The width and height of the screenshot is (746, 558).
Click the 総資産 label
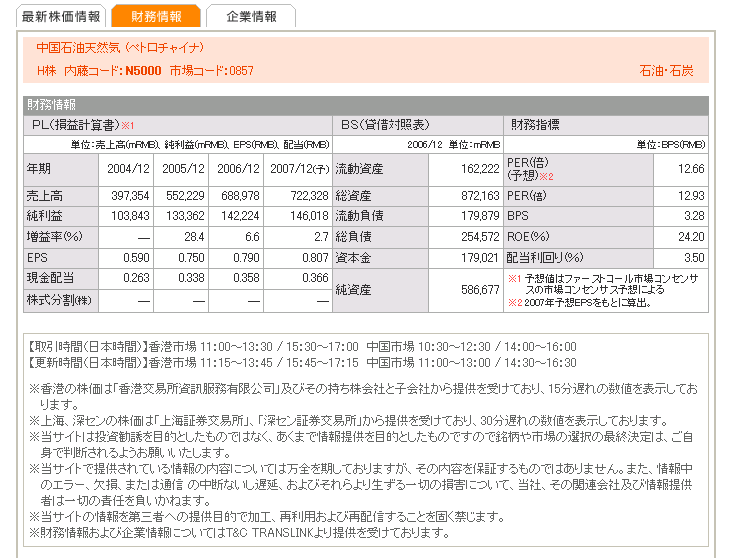353,196
